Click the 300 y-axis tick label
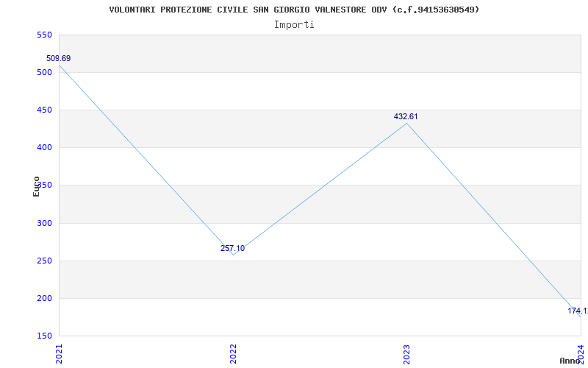 (x=44, y=224)
